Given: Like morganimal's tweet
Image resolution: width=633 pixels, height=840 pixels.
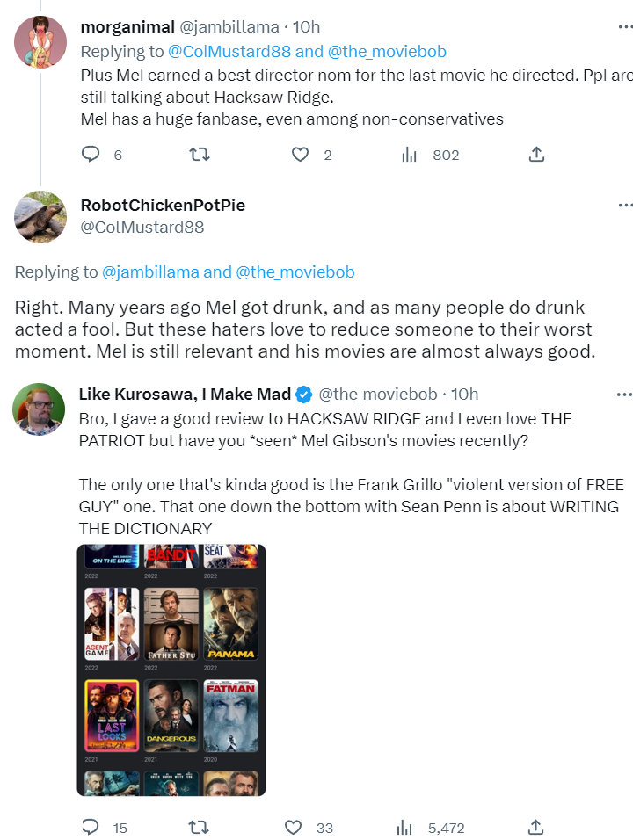Looking at the screenshot, I should click(x=301, y=155).
